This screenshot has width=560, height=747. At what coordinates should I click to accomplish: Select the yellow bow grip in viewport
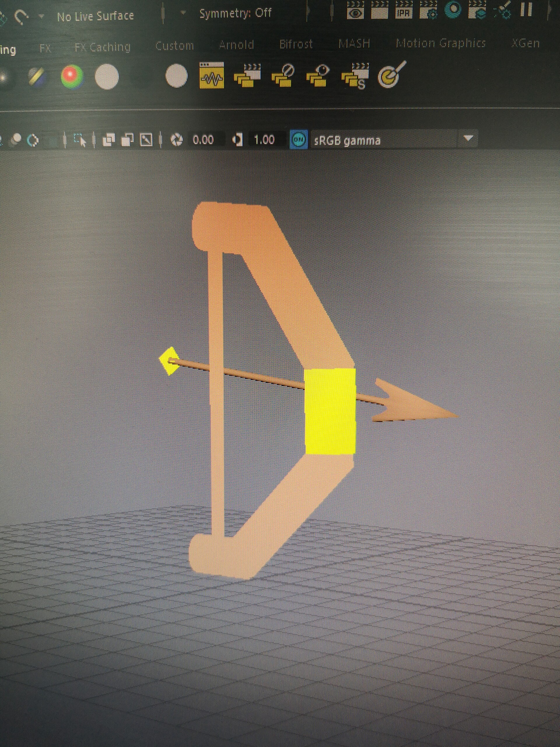tap(330, 412)
